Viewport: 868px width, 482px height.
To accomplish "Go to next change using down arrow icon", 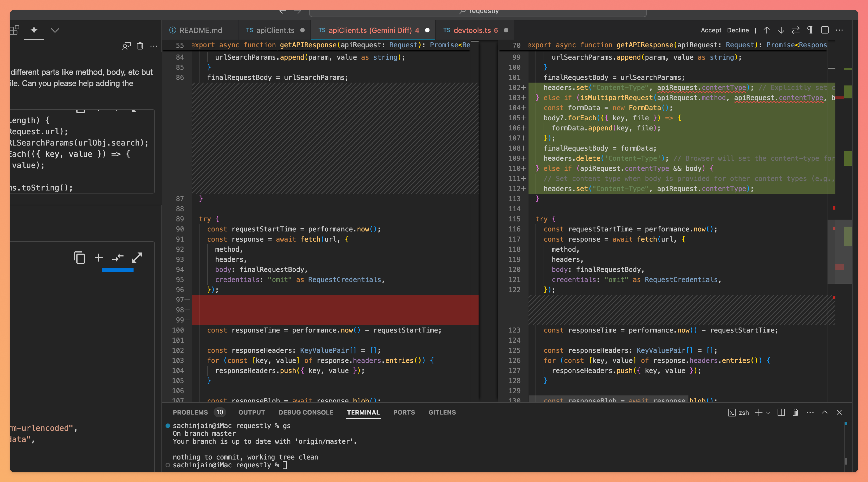I will [x=781, y=30].
